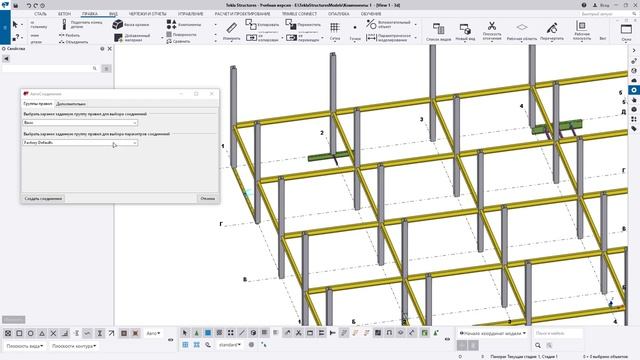This screenshot has height=360, width=640.
Task: Open the ЧЕРТЕЖИ И ОТЧЕТЫ tab
Action: point(147,14)
